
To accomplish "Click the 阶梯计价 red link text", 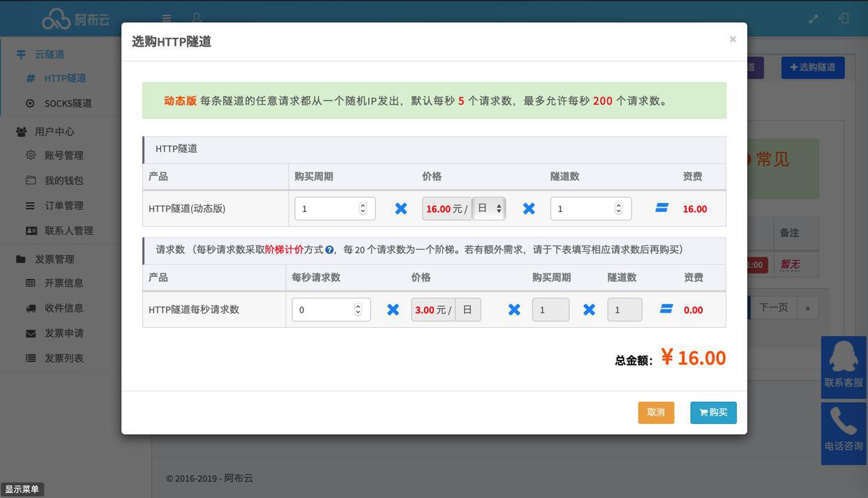I will pos(284,249).
